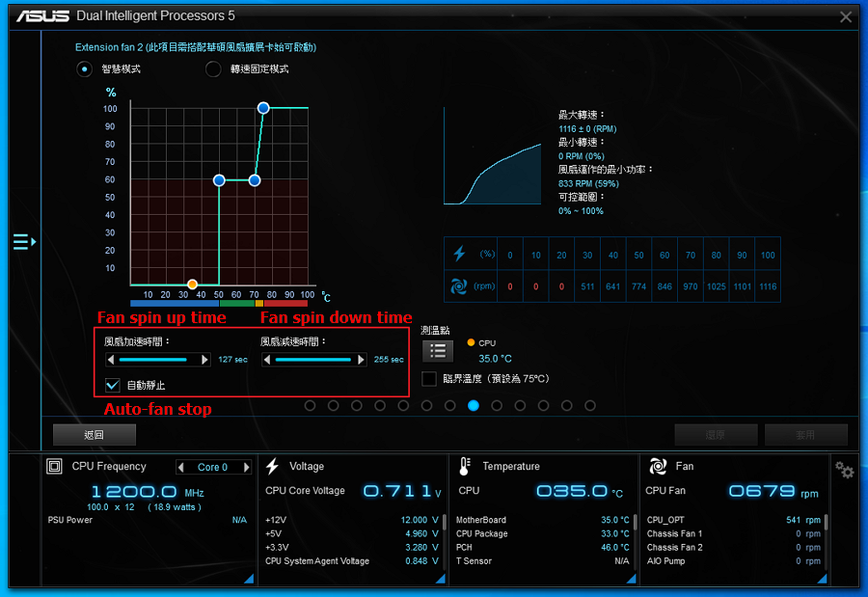Image resolution: width=868 pixels, height=597 pixels.
Task: Click the temperature source list icon
Action: pos(437,350)
